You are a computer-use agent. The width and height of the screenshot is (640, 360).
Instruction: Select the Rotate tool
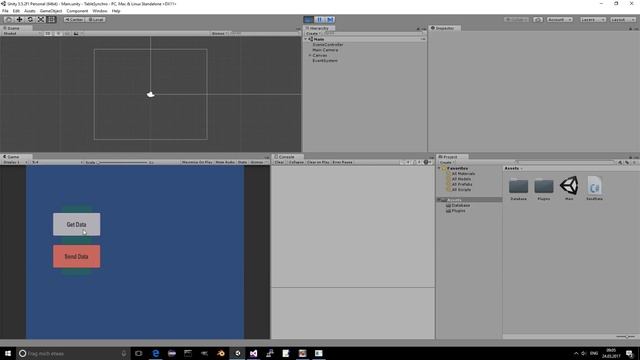[30, 20]
